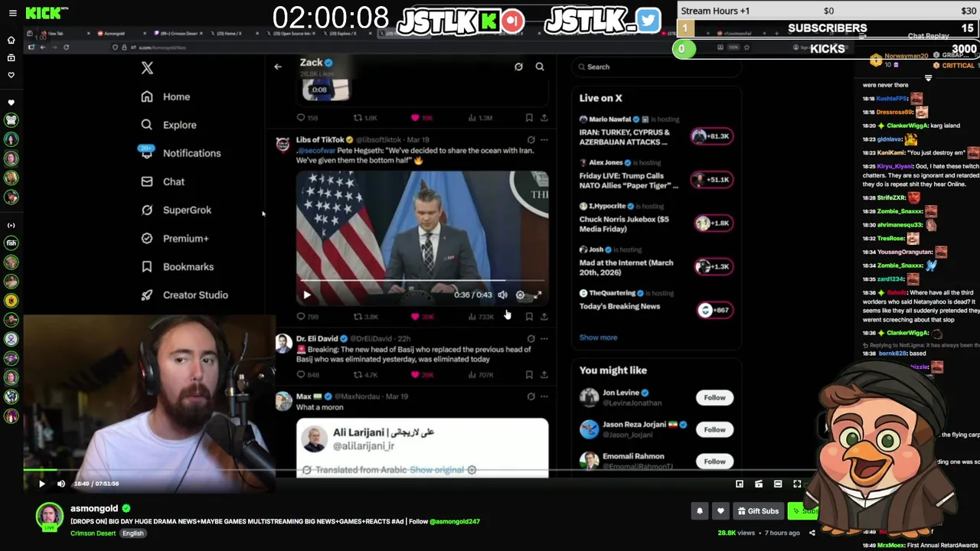980x551 pixels.
Task: Focus the X Search field
Action: click(x=656, y=67)
